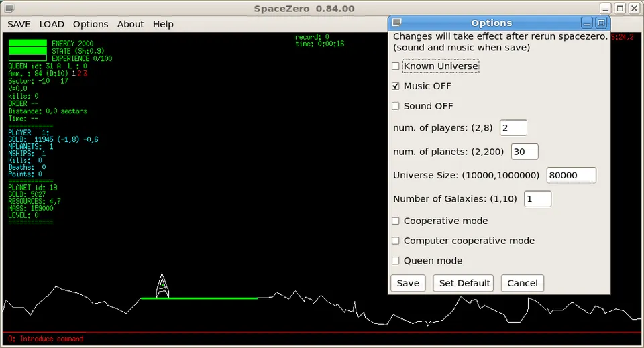Maximize the Options dialog
Viewport: 644px width, 348px height.
point(601,23)
